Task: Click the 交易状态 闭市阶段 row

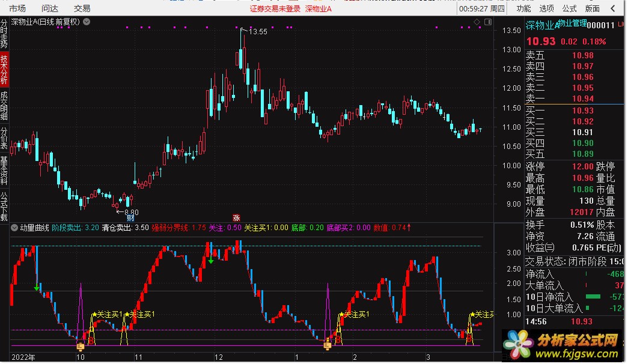Action: click(x=575, y=262)
